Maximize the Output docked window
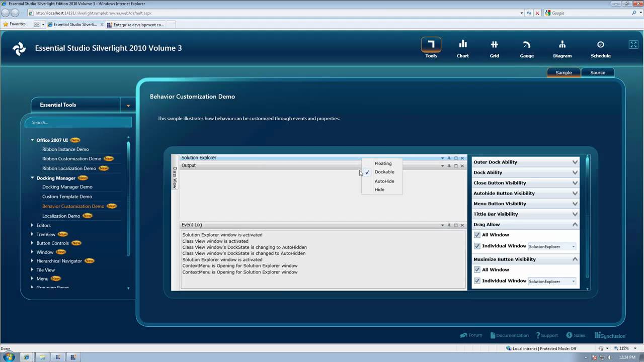 tap(456, 166)
